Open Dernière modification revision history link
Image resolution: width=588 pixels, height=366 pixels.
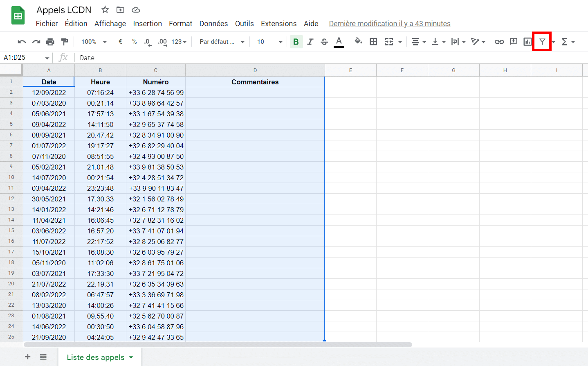pos(389,23)
